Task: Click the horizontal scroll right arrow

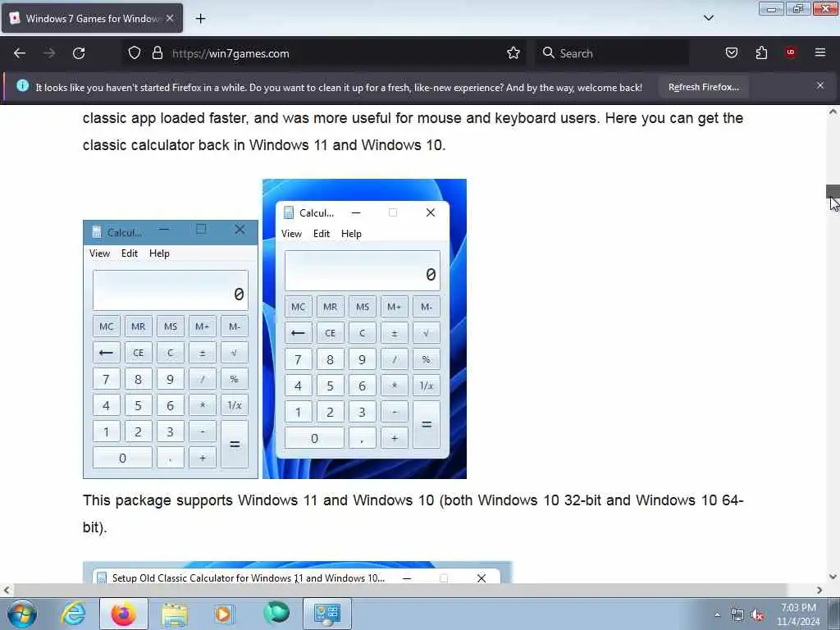Action: [819, 591]
